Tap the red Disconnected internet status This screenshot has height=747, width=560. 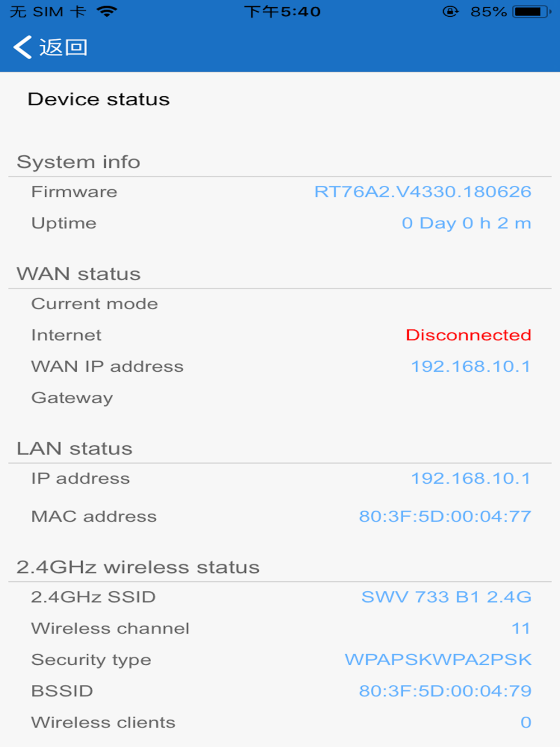[468, 335]
